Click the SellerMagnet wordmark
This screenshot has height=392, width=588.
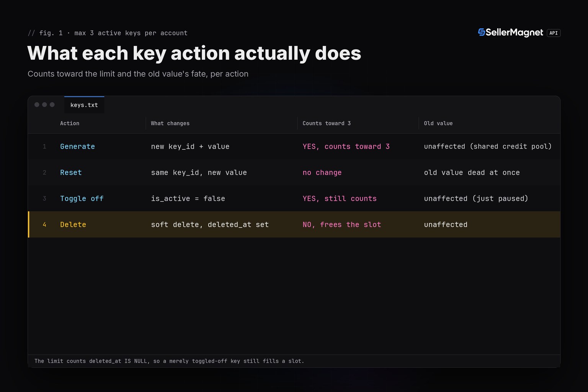click(514, 33)
